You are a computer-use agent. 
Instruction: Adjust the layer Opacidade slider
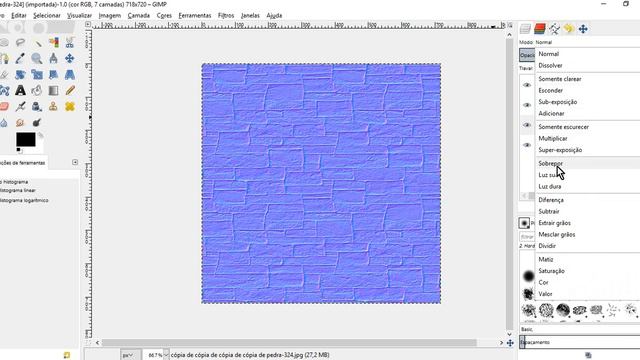tap(527, 55)
